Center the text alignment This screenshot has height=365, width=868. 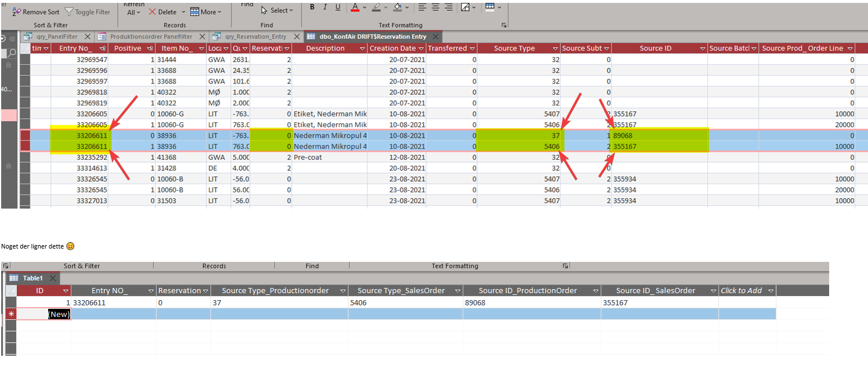tap(435, 7)
